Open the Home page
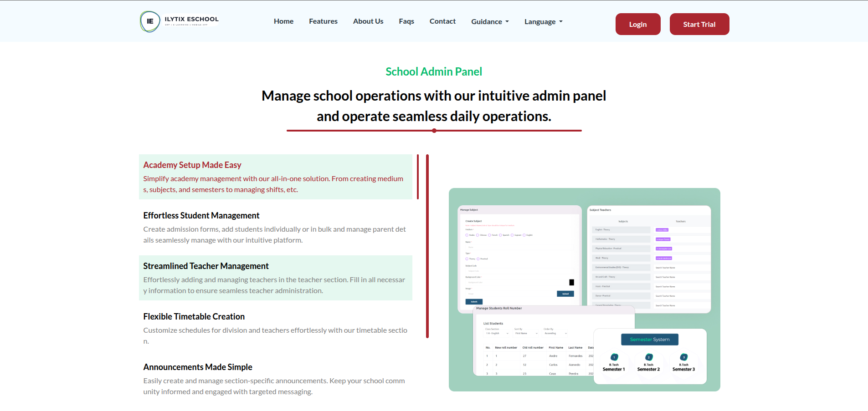 point(283,21)
